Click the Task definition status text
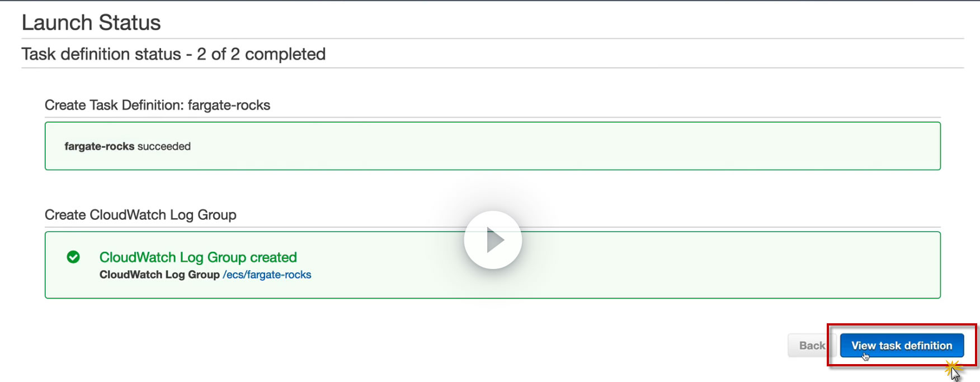Screen dimensions: 980x382 [x=101, y=54]
